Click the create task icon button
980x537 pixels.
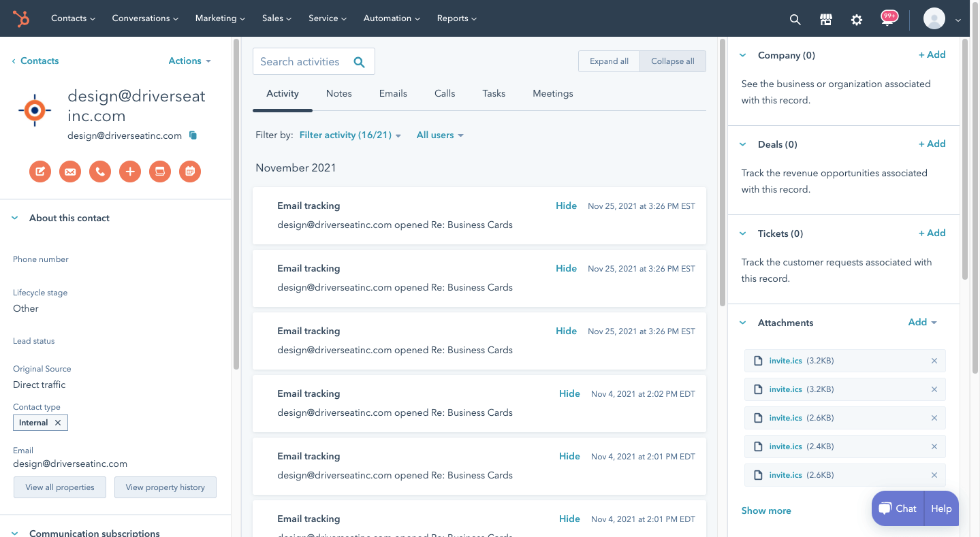tap(160, 172)
